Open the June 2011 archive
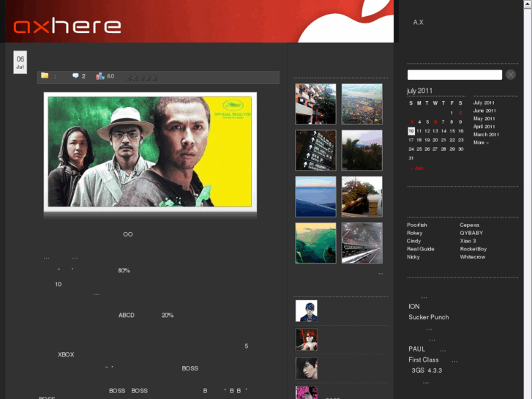The height and width of the screenshot is (399, 532). tap(484, 111)
